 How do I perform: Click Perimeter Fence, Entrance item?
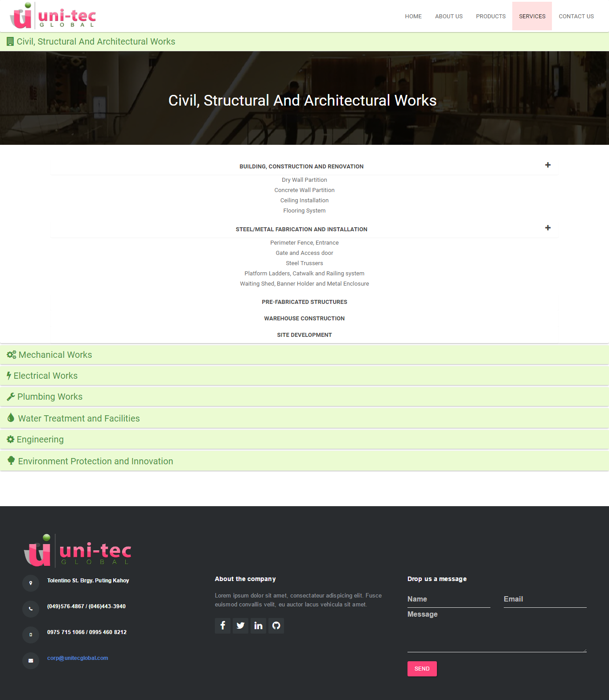coord(304,243)
